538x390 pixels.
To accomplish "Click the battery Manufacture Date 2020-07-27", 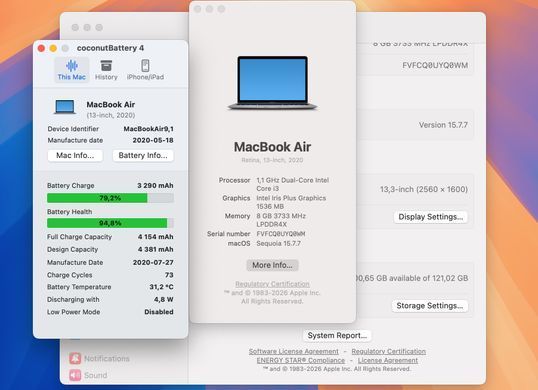I will click(153, 262).
